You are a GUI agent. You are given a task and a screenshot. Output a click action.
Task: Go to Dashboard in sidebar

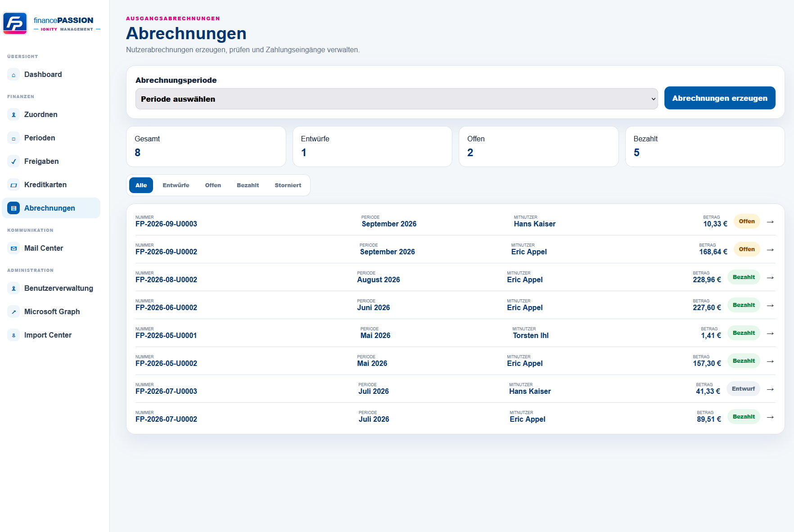pos(51,75)
